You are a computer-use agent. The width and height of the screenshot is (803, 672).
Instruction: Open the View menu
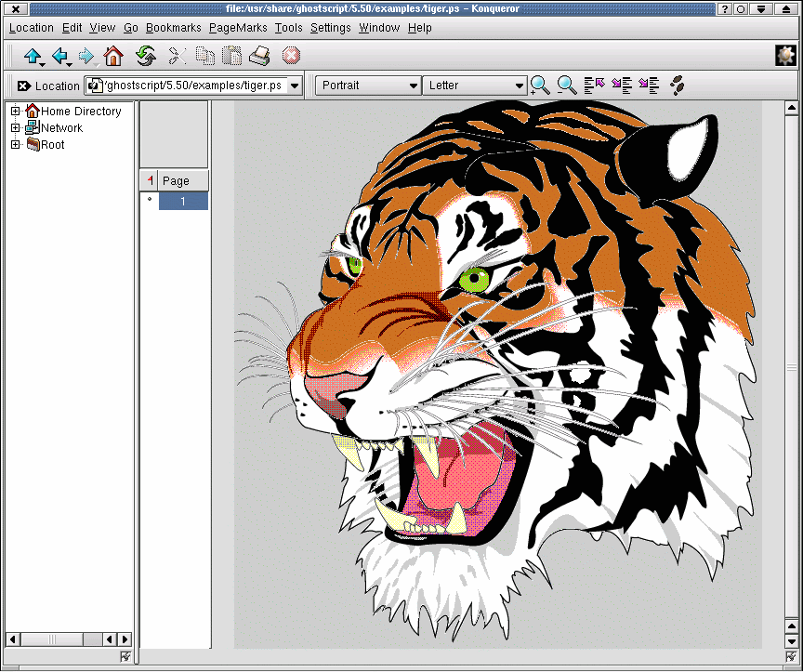point(102,28)
